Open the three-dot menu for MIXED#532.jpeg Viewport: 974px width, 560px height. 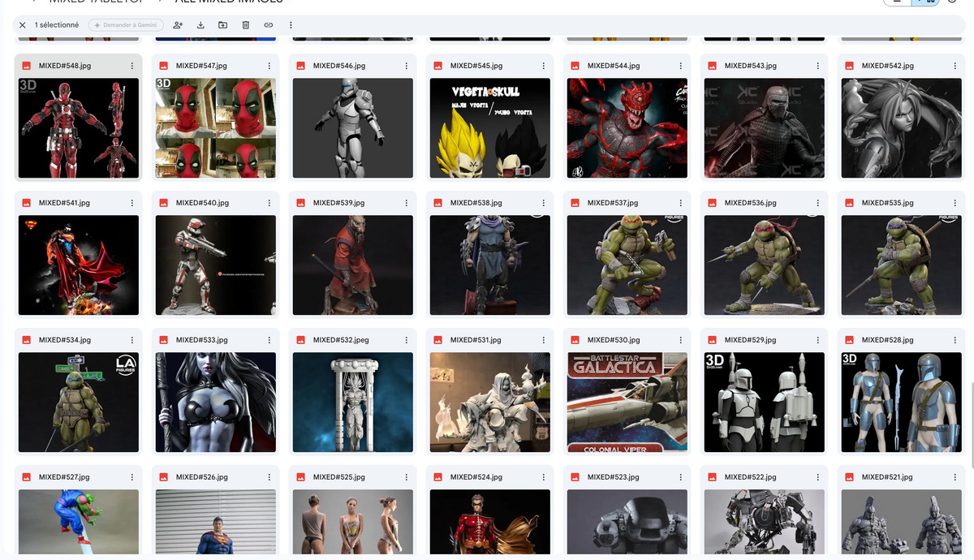point(407,340)
